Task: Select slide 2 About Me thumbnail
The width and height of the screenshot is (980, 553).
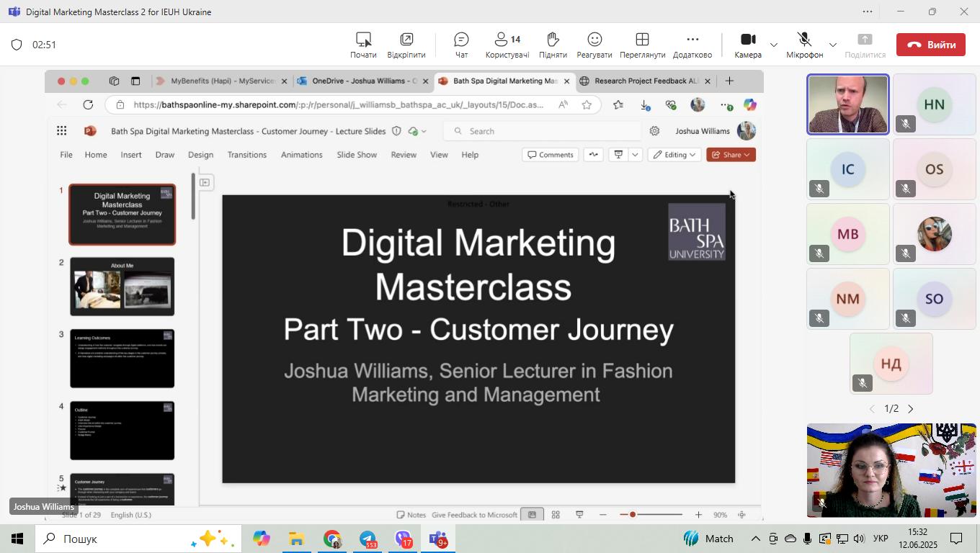Action: click(x=122, y=287)
